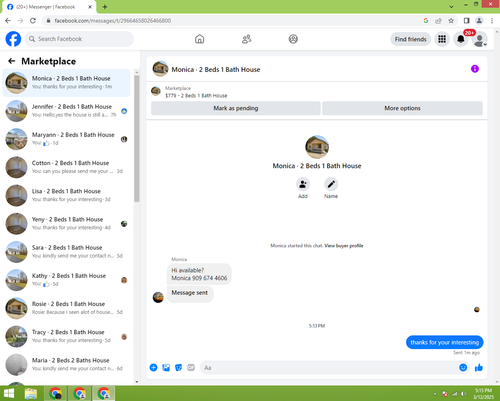This screenshot has height=401, width=500.
Task: Click the 'thanks for your interesting' message bubble
Action: pyautogui.click(x=444, y=342)
